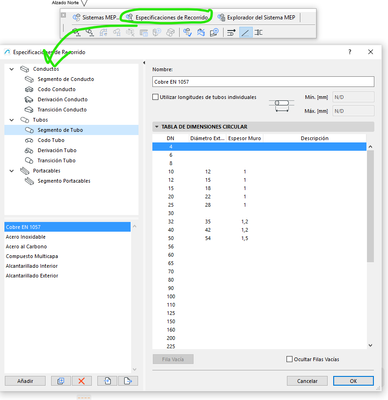Confirm with OK button
The image size is (388, 400).
click(353, 381)
